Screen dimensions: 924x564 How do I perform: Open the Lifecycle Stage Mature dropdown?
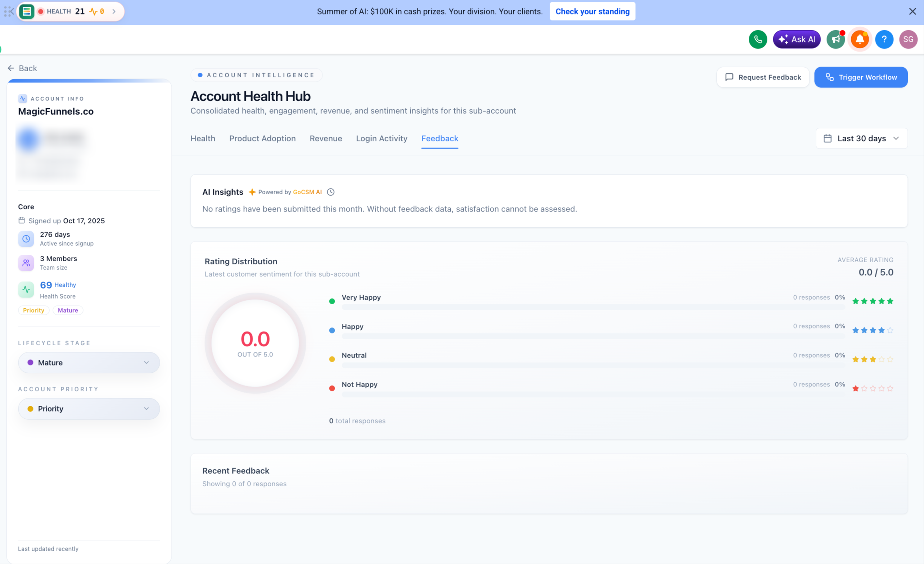click(89, 362)
